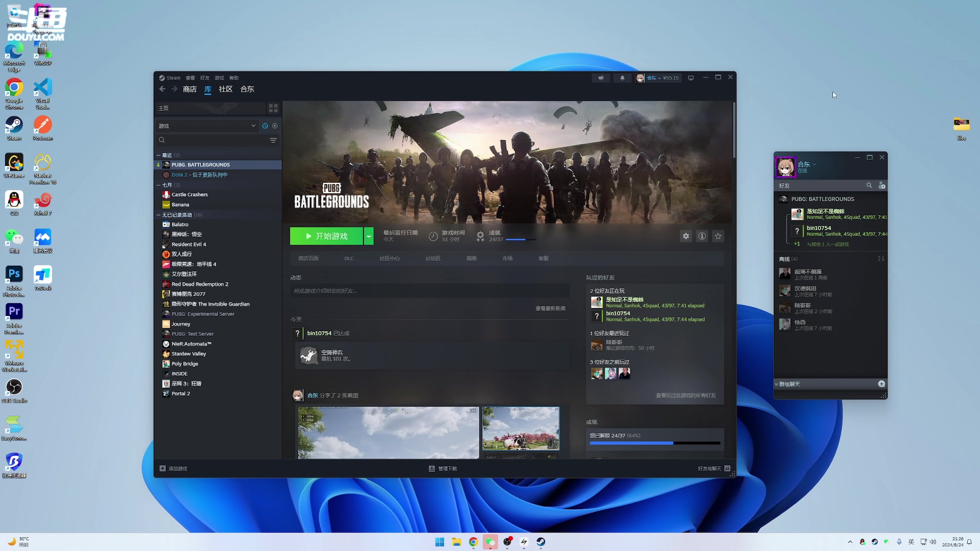The height and width of the screenshot is (551, 980).
Task: Open the library advanced filter icon
Action: (x=274, y=140)
